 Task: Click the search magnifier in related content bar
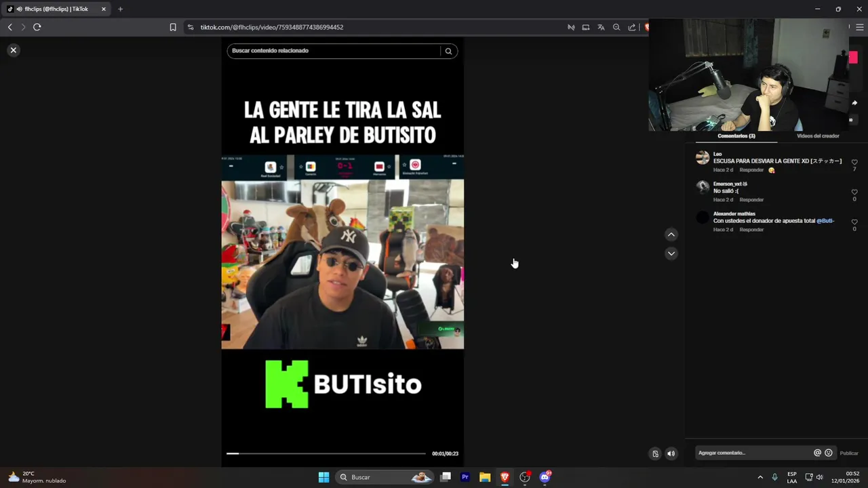(448, 51)
